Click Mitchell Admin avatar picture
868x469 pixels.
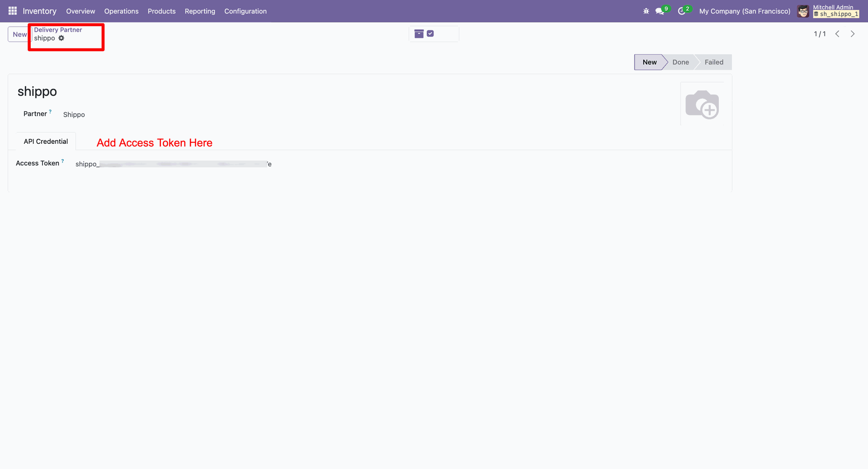coord(803,11)
